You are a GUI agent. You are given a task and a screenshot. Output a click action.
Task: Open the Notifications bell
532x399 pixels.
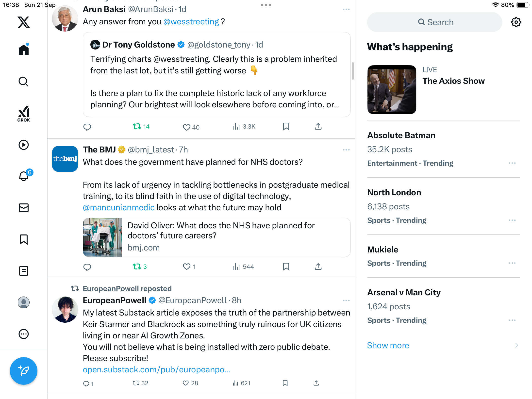pyautogui.click(x=24, y=176)
